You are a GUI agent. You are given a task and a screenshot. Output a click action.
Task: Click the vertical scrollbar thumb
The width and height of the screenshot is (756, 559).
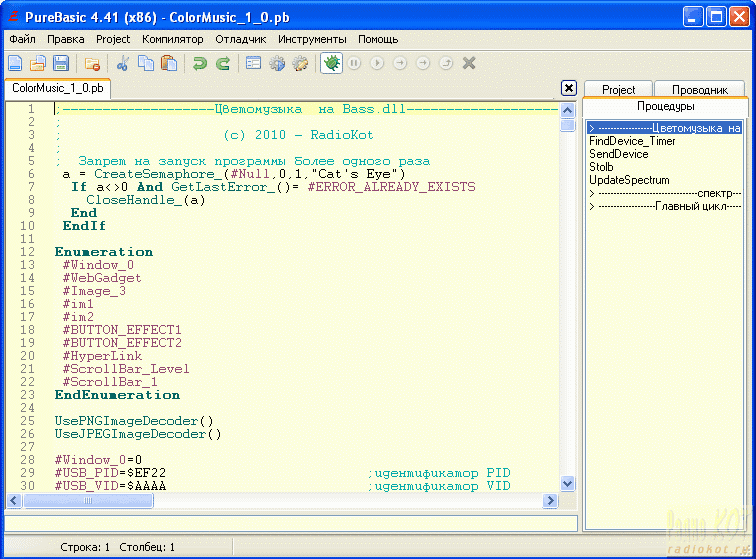point(568,125)
